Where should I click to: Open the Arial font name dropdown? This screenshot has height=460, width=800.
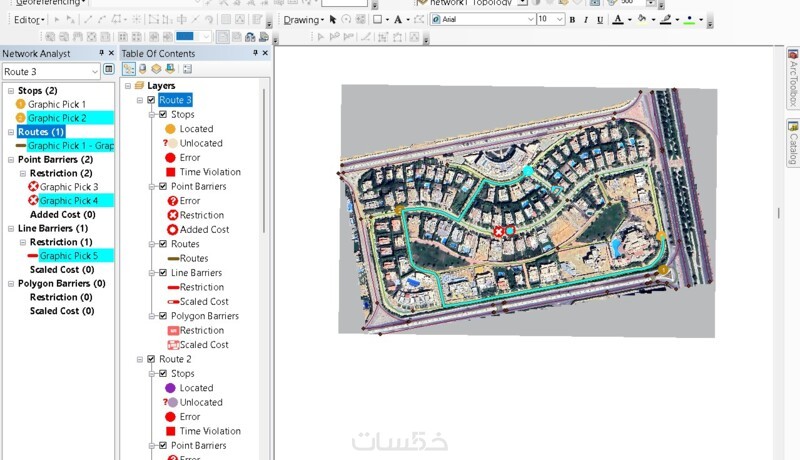coord(530,19)
